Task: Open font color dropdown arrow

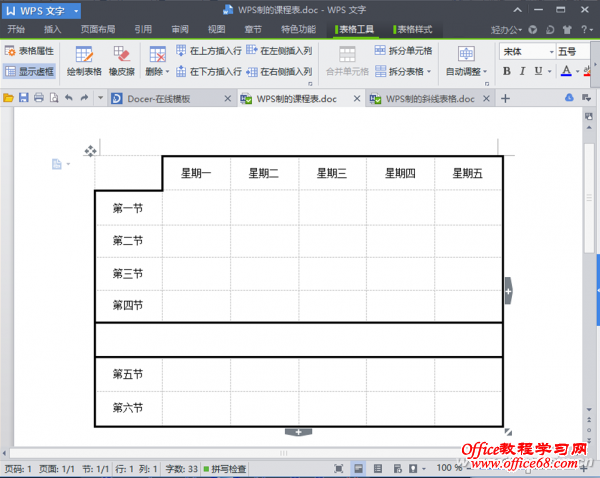Action: 577,71
